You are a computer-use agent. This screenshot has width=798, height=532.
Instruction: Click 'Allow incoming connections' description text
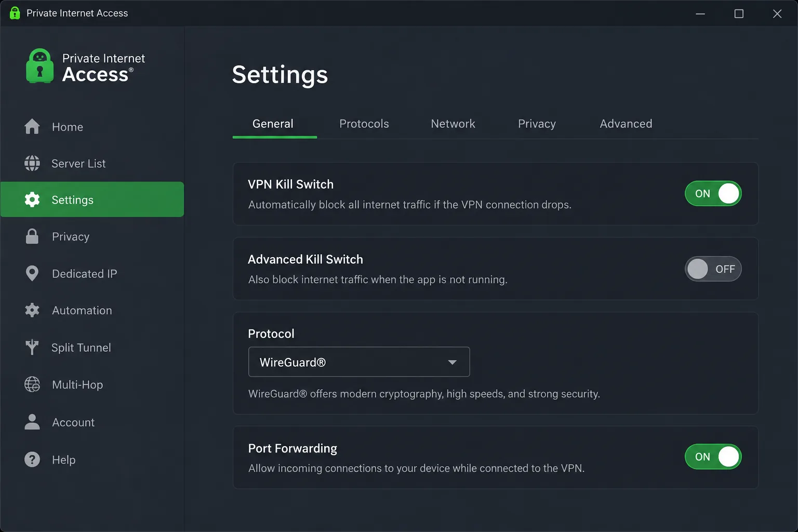(x=416, y=468)
